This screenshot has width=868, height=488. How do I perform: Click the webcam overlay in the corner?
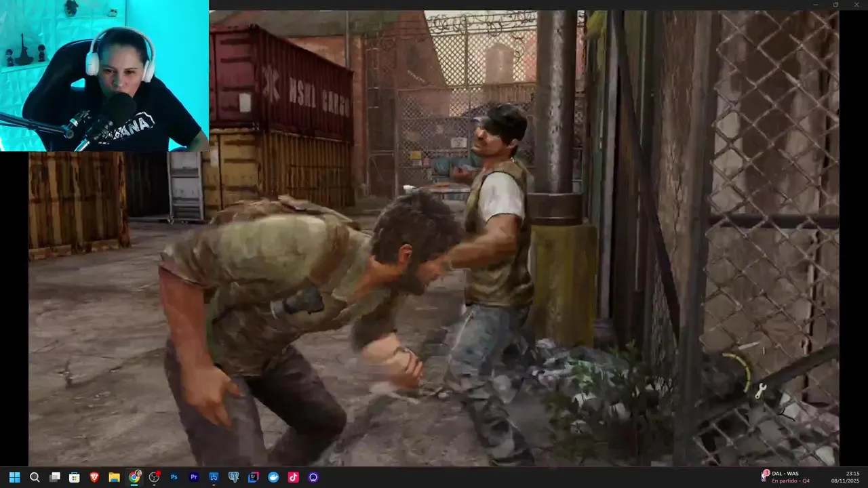(x=104, y=75)
